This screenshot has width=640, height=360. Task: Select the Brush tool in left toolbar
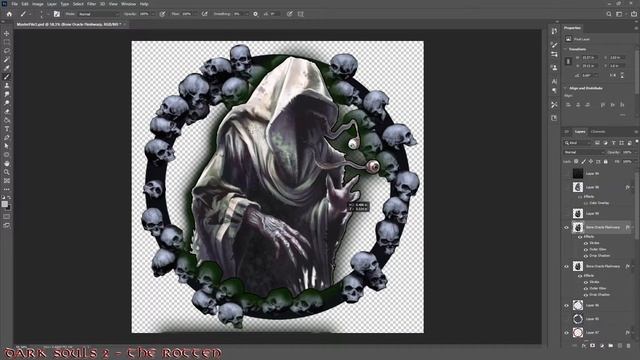(x=7, y=77)
